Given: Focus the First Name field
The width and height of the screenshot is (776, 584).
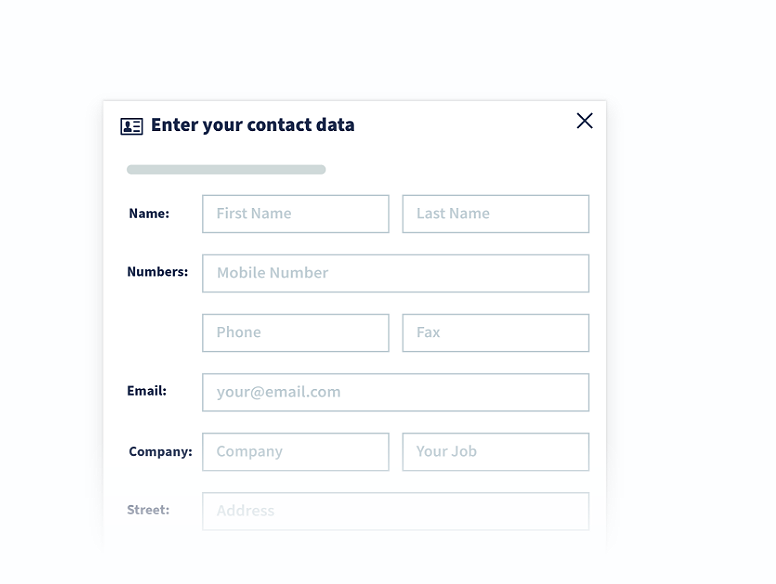Looking at the screenshot, I should pyautogui.click(x=295, y=214).
